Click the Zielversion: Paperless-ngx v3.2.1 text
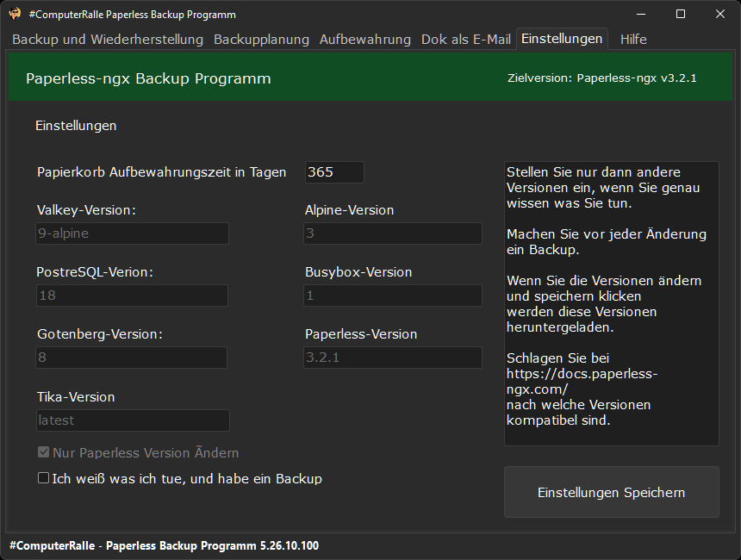This screenshot has height=560, width=741. click(602, 78)
